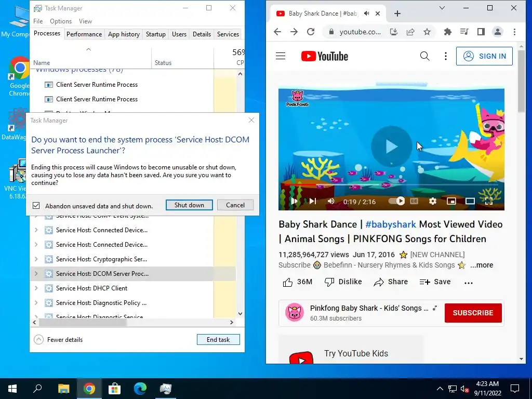Viewport: 532px width, 399px height.
Task: Switch to theater mode in player
Action: pyautogui.click(x=470, y=201)
